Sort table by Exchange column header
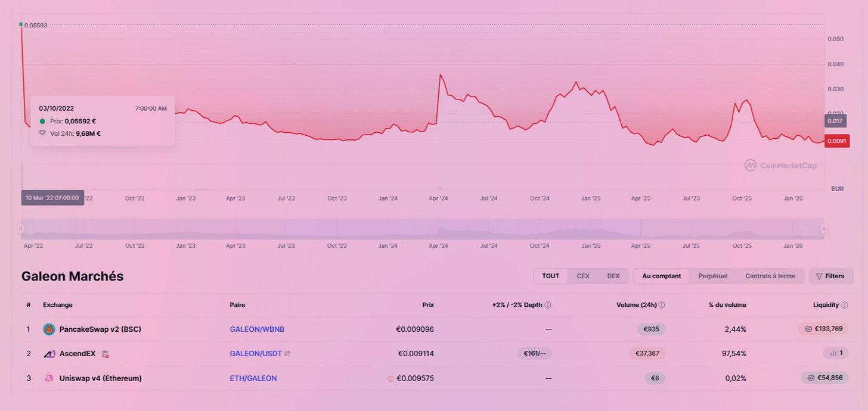This screenshot has height=411, width=868. coord(58,305)
